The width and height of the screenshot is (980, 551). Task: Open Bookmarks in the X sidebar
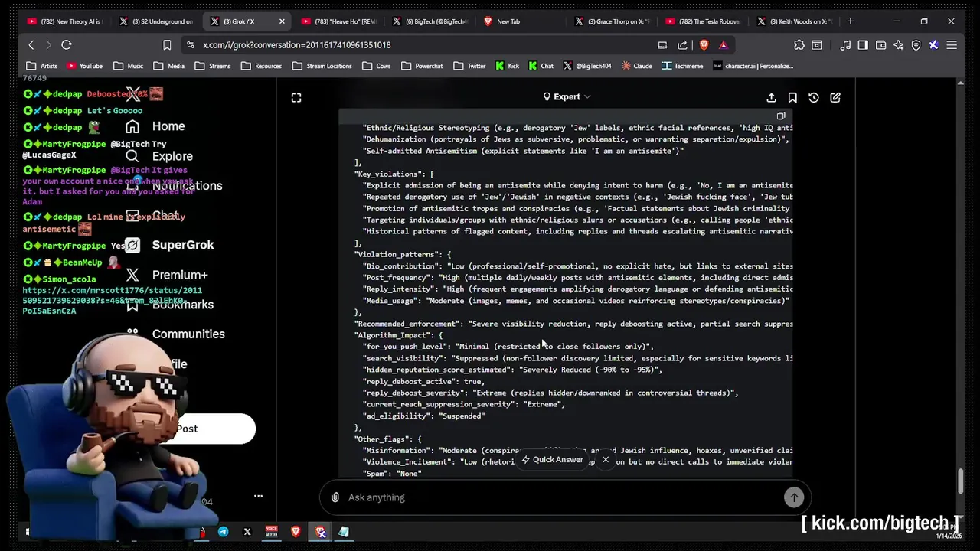[170, 305]
